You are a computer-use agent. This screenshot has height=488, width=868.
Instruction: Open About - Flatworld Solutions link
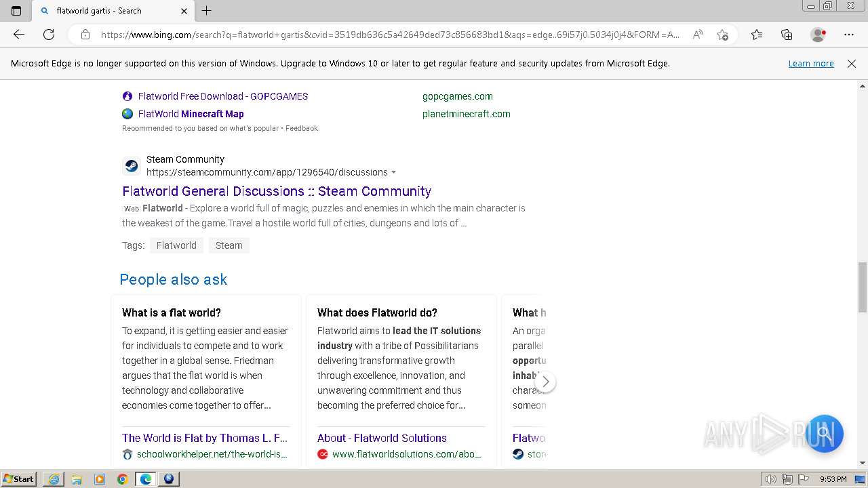(x=382, y=438)
